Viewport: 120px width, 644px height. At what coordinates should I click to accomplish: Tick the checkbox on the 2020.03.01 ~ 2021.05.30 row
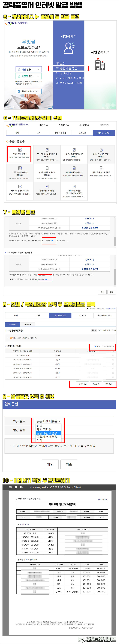[113, 360]
